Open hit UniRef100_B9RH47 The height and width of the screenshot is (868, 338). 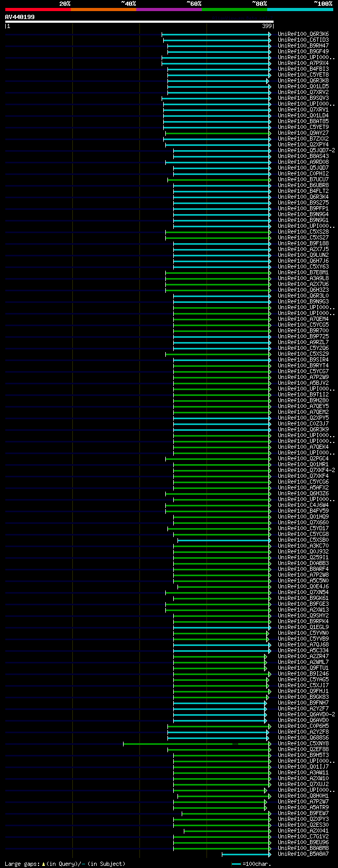[x=303, y=45]
